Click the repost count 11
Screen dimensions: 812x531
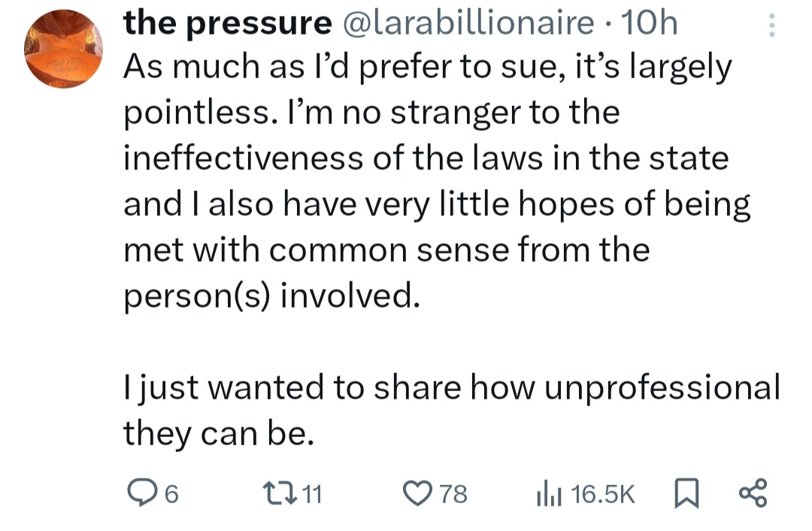[311, 494]
